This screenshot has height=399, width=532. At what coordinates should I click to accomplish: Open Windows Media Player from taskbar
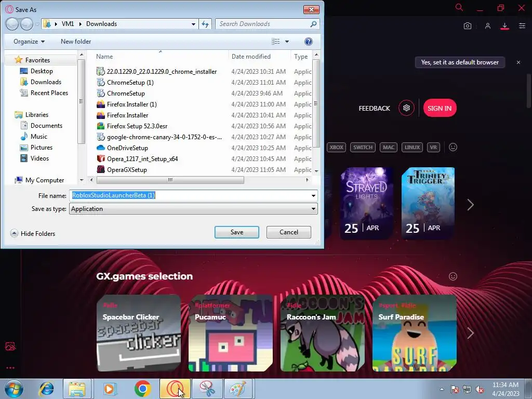109,389
